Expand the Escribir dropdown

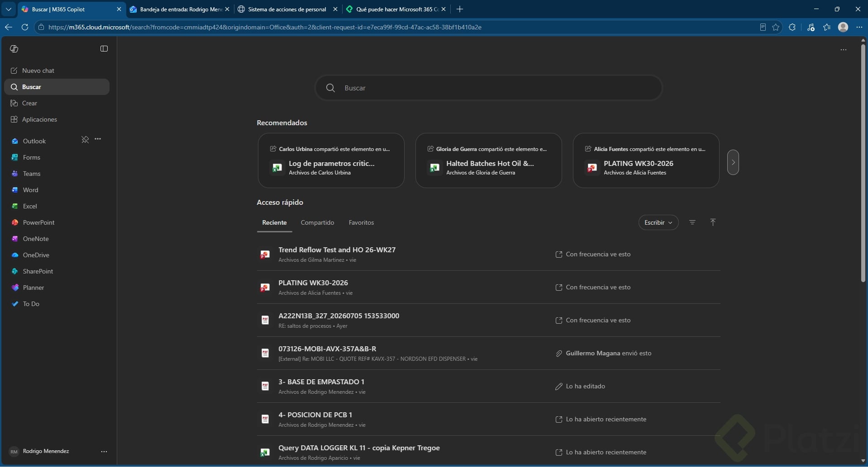point(658,222)
